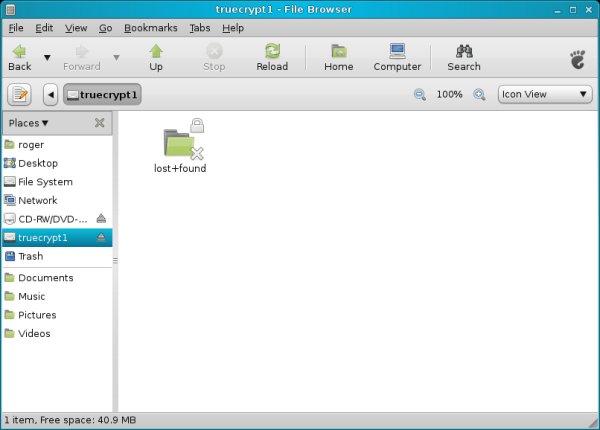This screenshot has height=430, width=600.
Task: Select the truecrypt1 path button
Action: [x=102, y=94]
